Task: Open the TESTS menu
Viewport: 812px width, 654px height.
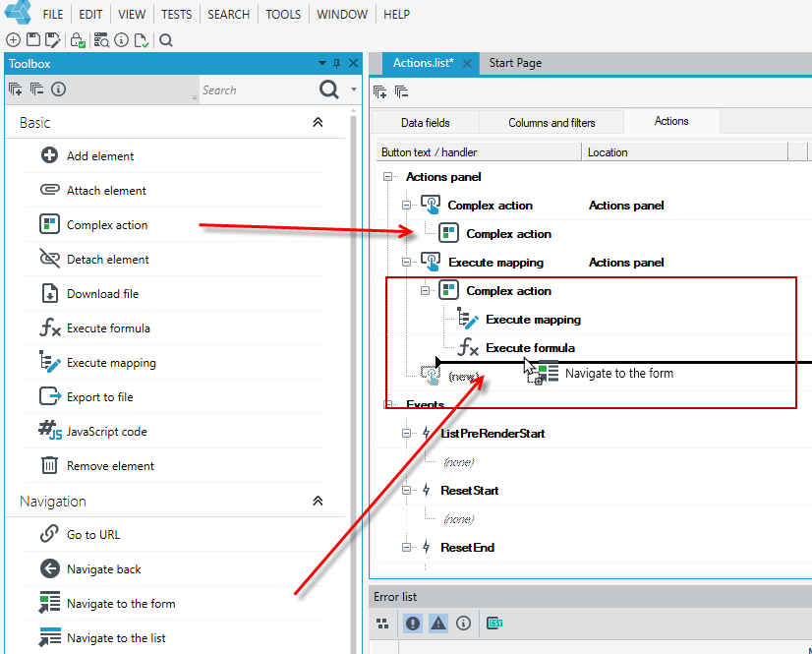Action: click(x=176, y=15)
